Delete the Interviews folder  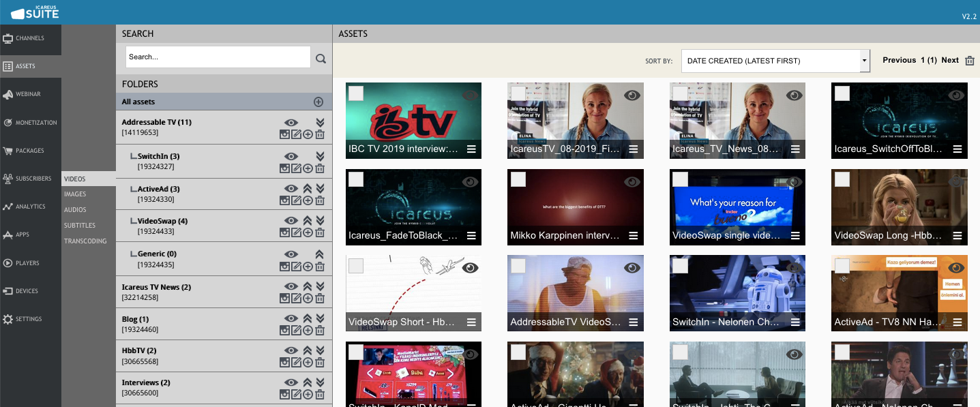click(320, 395)
